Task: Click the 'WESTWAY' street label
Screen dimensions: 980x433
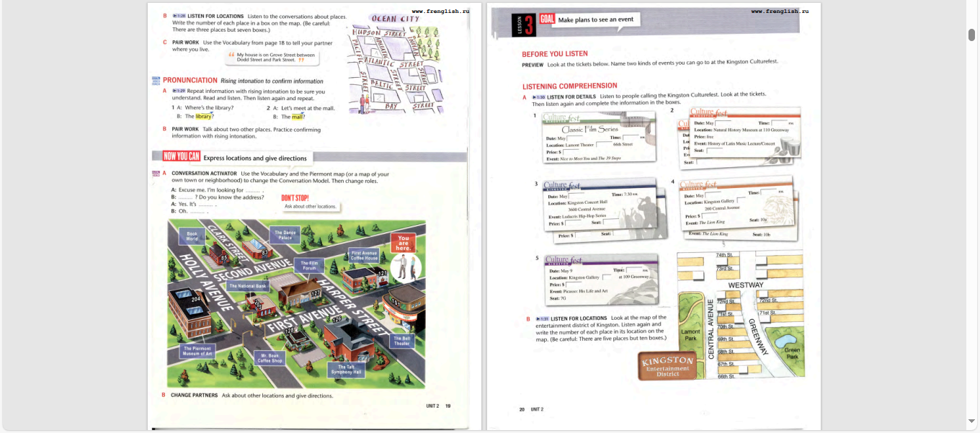Action: [746, 285]
